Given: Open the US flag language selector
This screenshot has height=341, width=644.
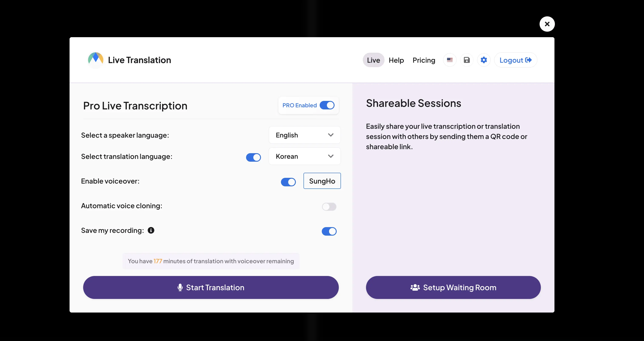Looking at the screenshot, I should (450, 60).
